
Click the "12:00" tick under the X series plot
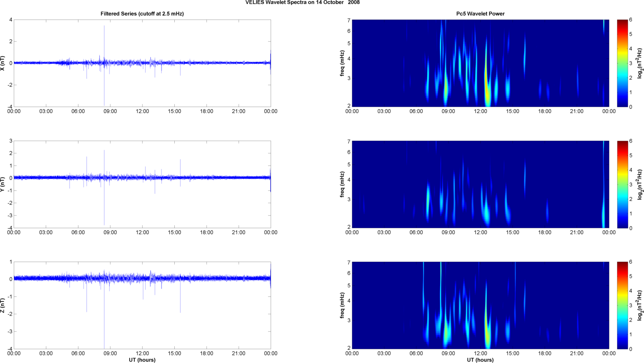(142, 111)
